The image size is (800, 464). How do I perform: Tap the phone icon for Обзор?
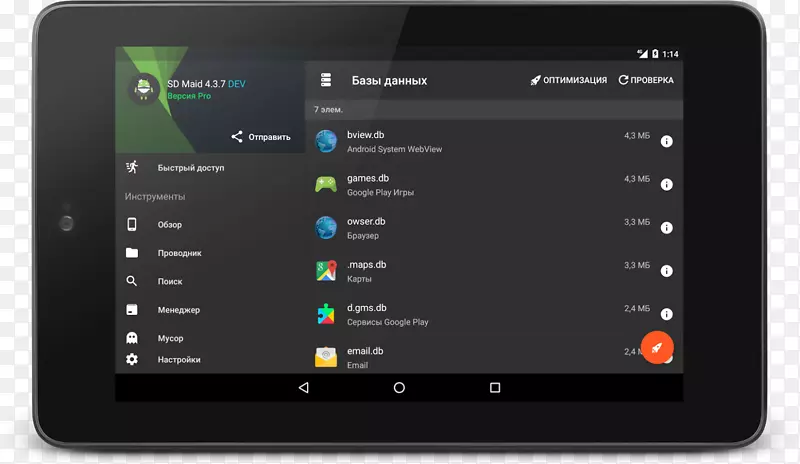coord(132,224)
